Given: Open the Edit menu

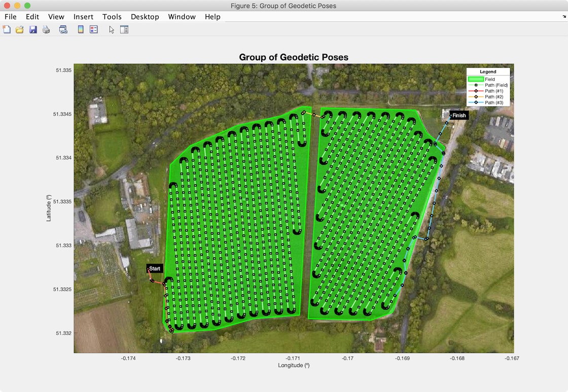Looking at the screenshot, I should (x=32, y=17).
